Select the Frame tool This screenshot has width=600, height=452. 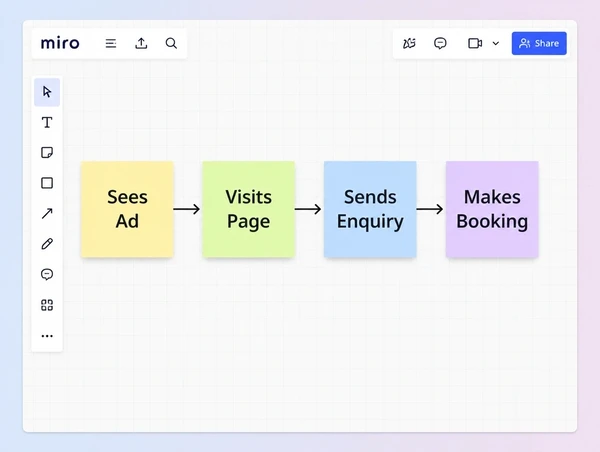(x=47, y=305)
